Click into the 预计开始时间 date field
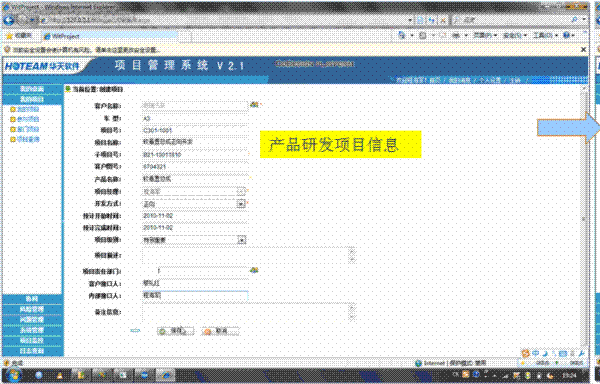The image size is (600, 384). click(195, 216)
